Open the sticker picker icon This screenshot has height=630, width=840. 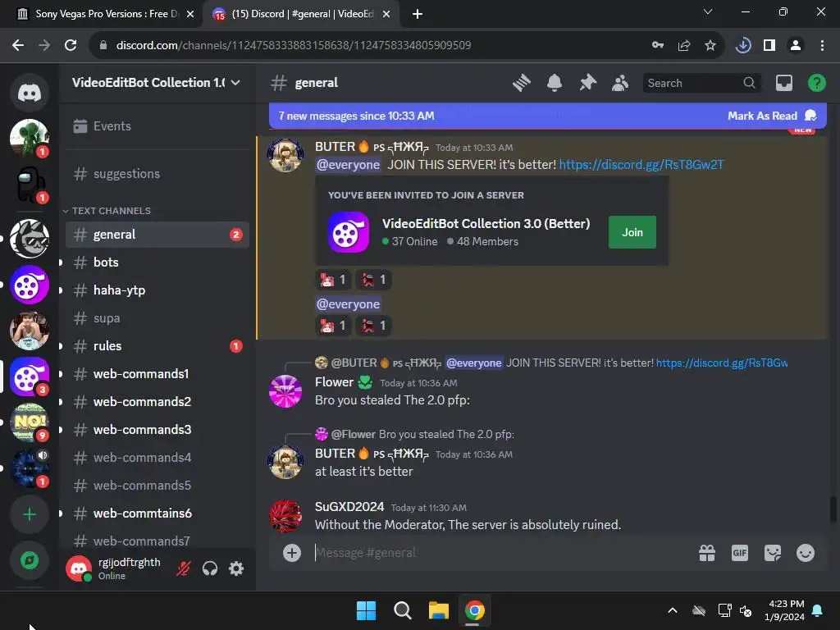773,553
